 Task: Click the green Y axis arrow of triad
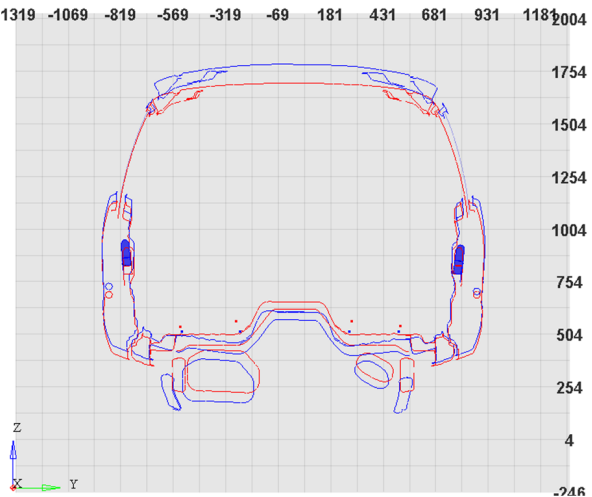tap(51, 488)
